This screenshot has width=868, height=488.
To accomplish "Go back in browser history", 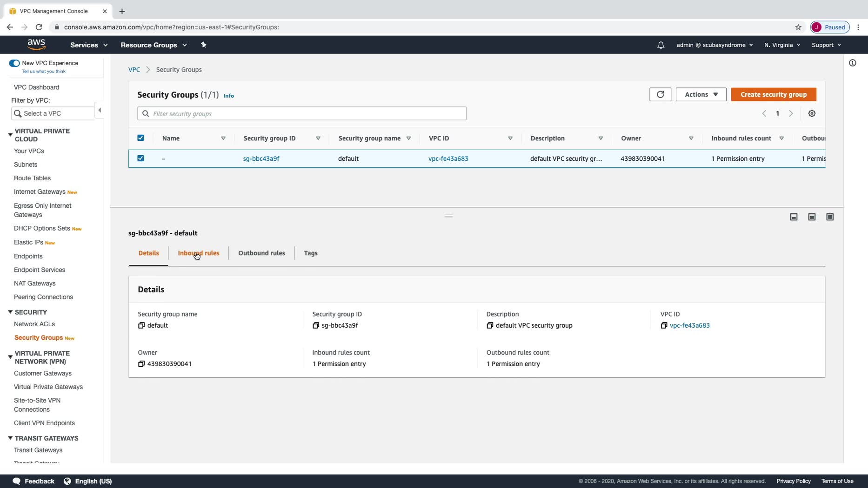I will [x=10, y=27].
